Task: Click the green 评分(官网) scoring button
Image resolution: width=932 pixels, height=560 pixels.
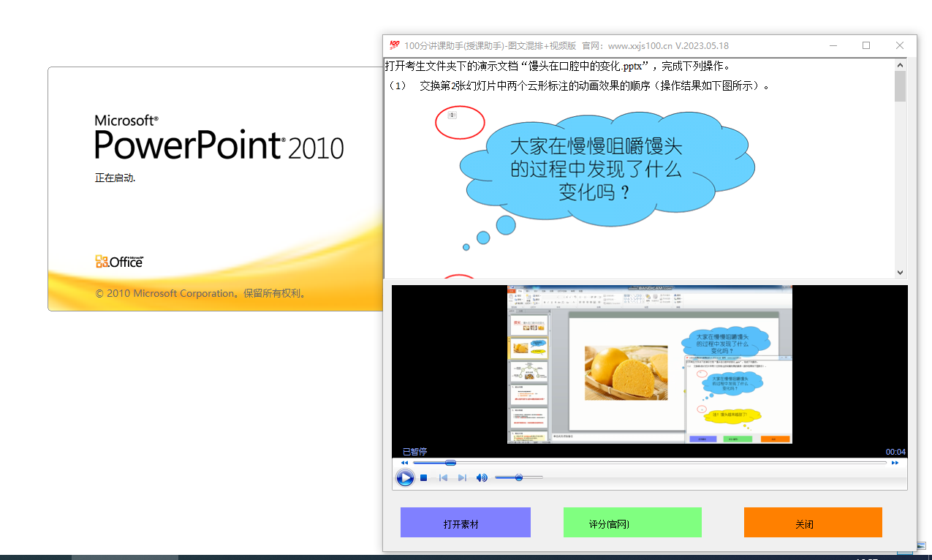Action: tap(632, 523)
